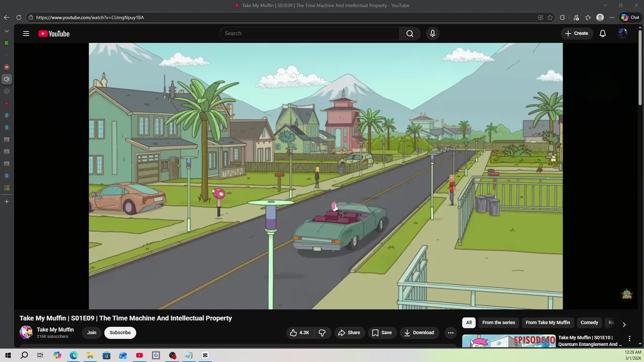Open Task View on taskbar
The width and height of the screenshot is (644, 362).
coord(40,355)
